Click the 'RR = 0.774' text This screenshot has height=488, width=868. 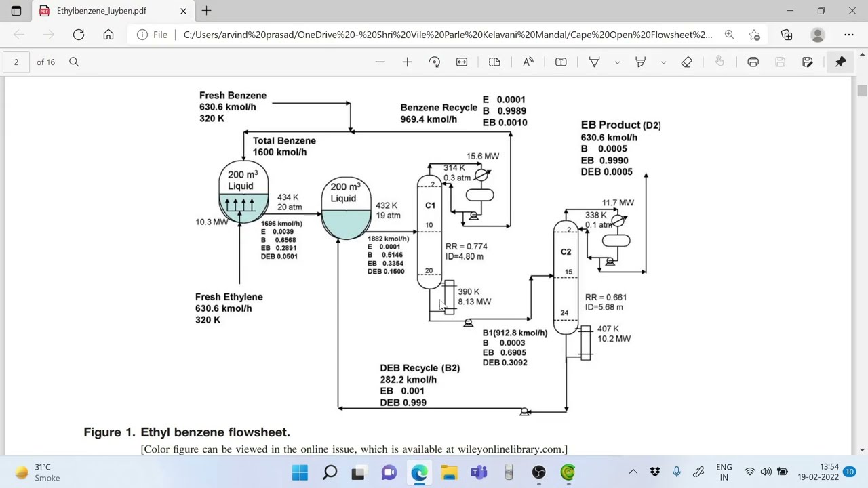pyautogui.click(x=466, y=247)
